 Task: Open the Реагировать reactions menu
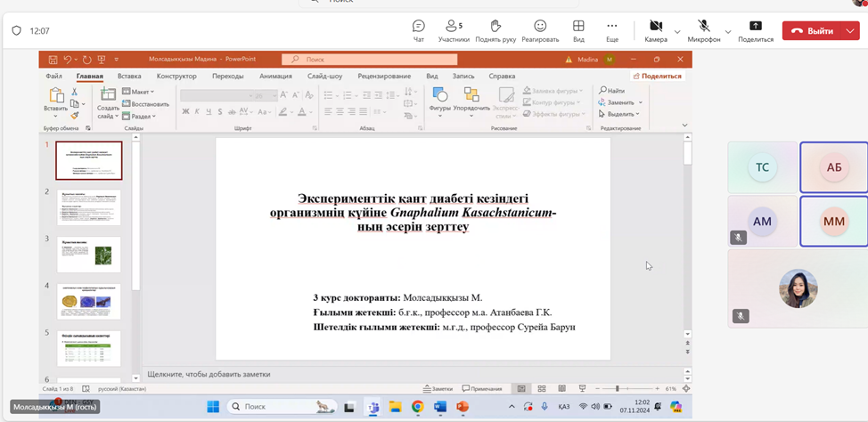540,31
